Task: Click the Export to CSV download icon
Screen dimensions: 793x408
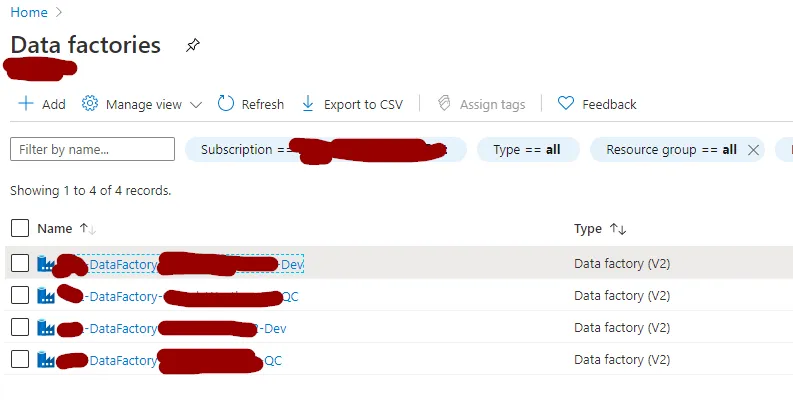Action: (308, 104)
